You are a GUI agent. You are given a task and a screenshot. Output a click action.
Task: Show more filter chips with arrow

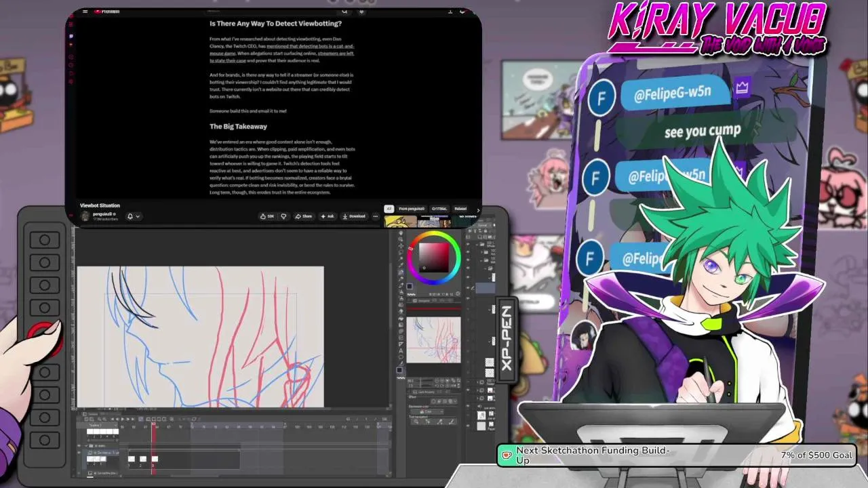[478, 209]
